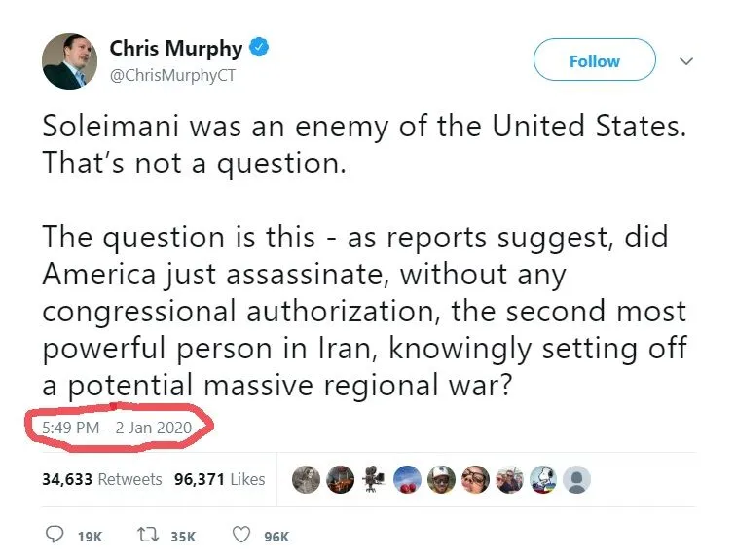The image size is (736, 560).
Task: Click the sunglasses face liker avatar
Action: (476, 479)
